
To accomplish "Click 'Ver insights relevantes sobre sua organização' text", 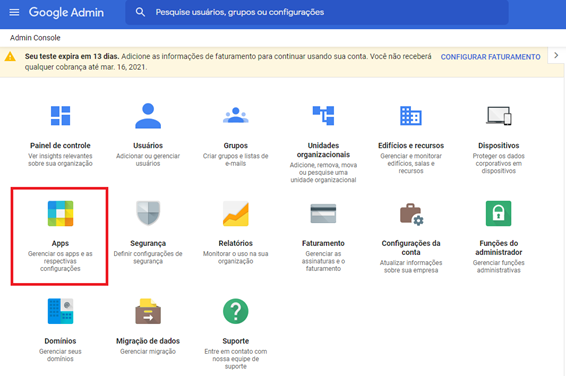I will (60, 160).
